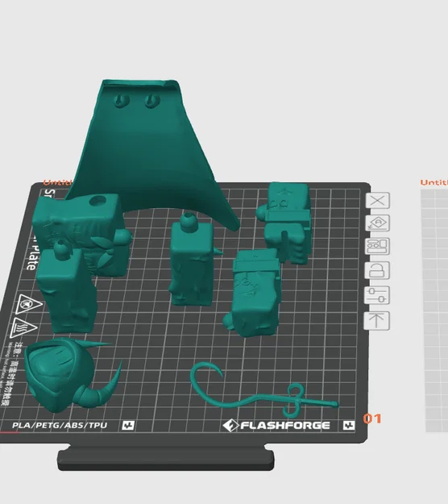Toggle the plate lock icon
The height and width of the screenshot is (504, 448).
point(377,270)
